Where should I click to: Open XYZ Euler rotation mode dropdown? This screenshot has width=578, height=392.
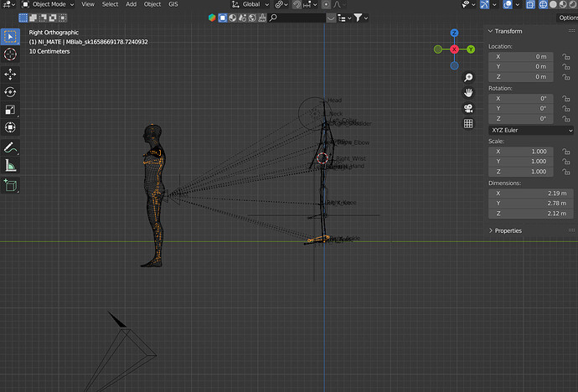[x=531, y=130]
